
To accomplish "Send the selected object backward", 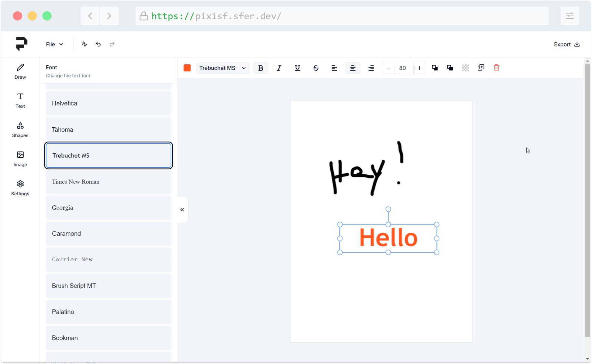I will click(450, 68).
